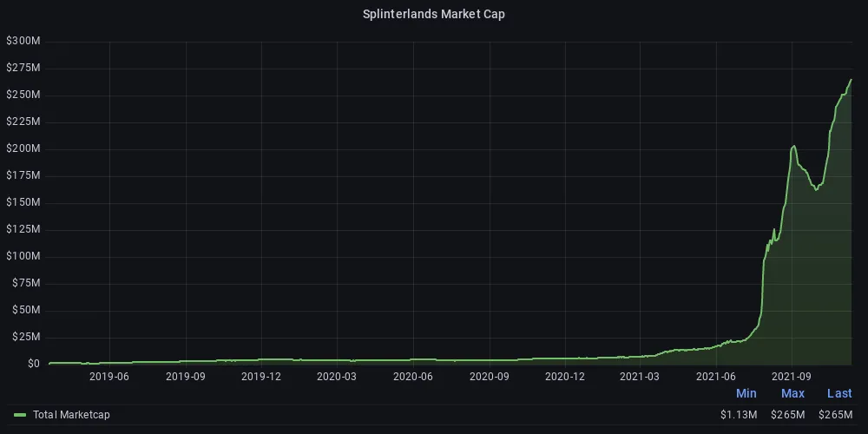This screenshot has width=868, height=434.
Task: Click the 2020-12 x-axis date label
Action: pyautogui.click(x=565, y=377)
